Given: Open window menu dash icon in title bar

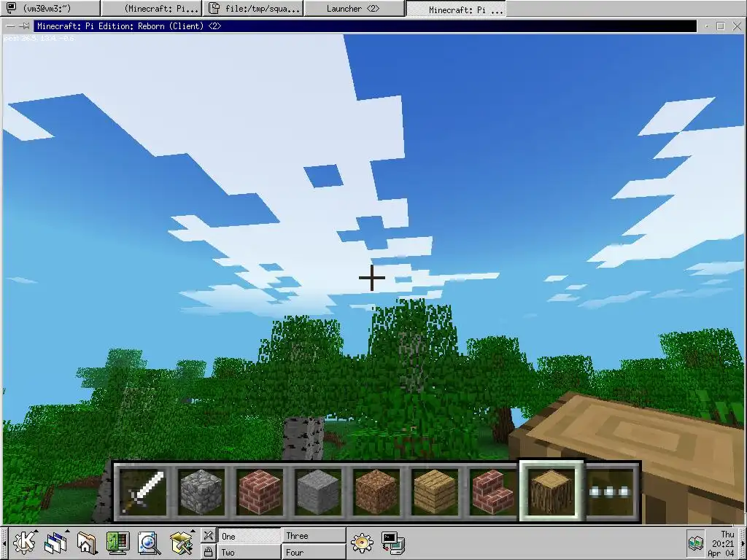Looking at the screenshot, I should (10, 26).
